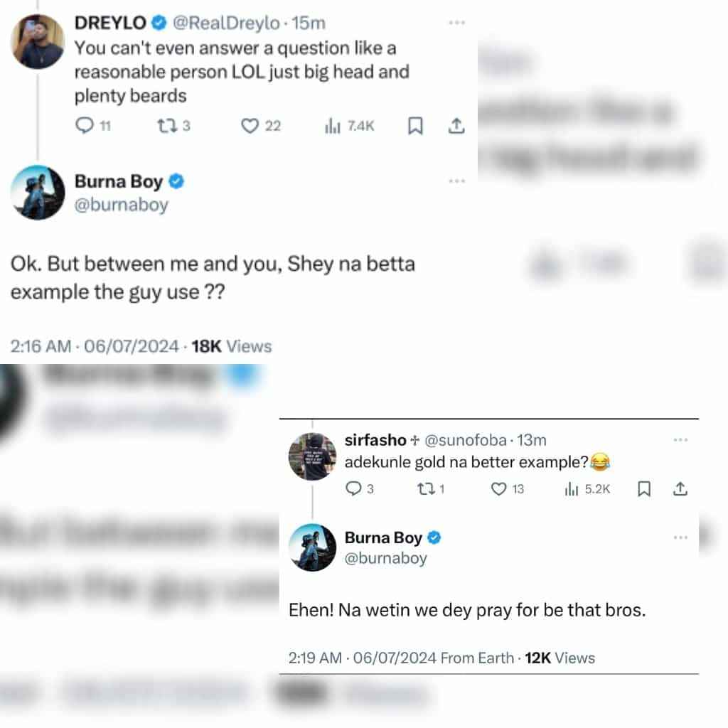Screen dimensions: 728x728
Task: Open more options on upper Burna Boy tweet
Action: [x=457, y=181]
